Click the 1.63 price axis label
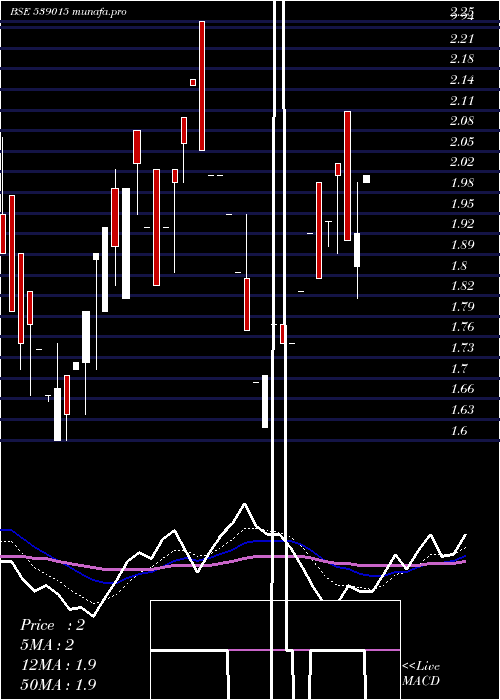This screenshot has width=500, height=700. coord(462,410)
